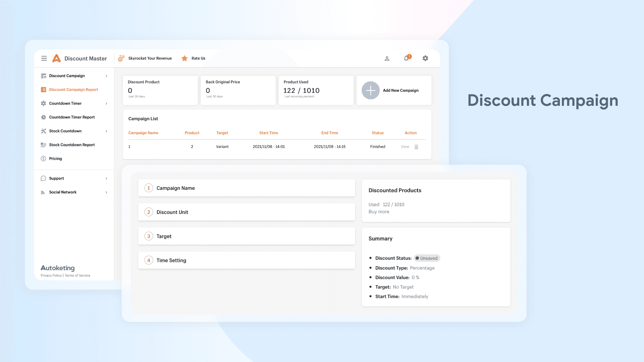The width and height of the screenshot is (644, 362).
Task: Click the Countdown Timer gear icon
Action: (43, 103)
